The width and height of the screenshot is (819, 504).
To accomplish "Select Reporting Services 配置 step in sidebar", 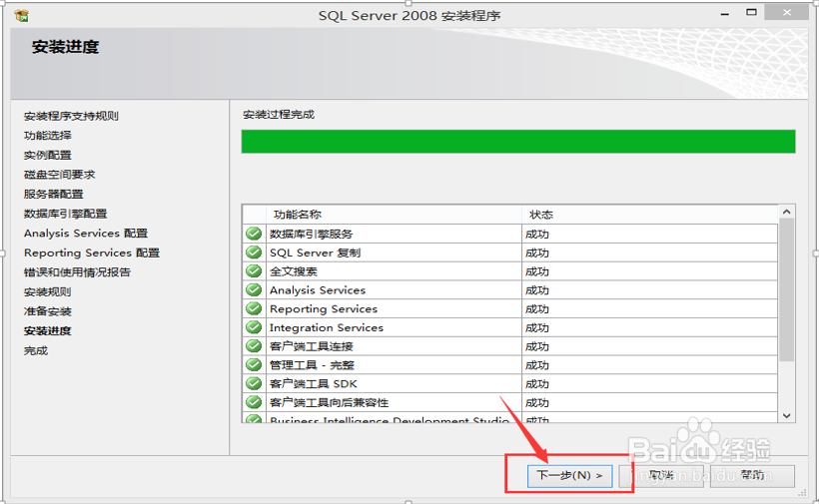I will (92, 253).
